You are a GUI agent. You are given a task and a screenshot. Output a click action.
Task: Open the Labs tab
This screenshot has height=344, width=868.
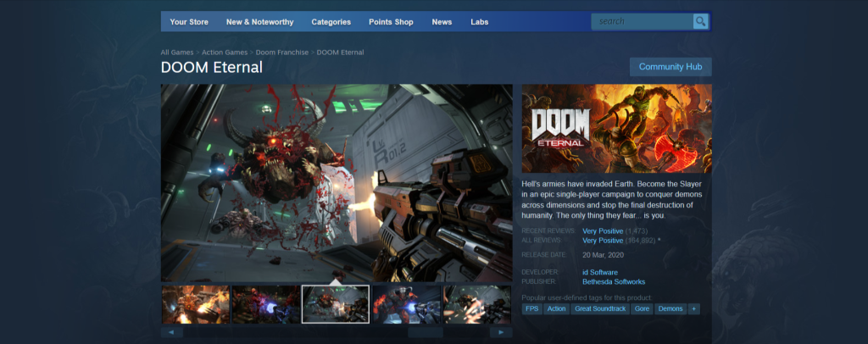click(x=480, y=22)
